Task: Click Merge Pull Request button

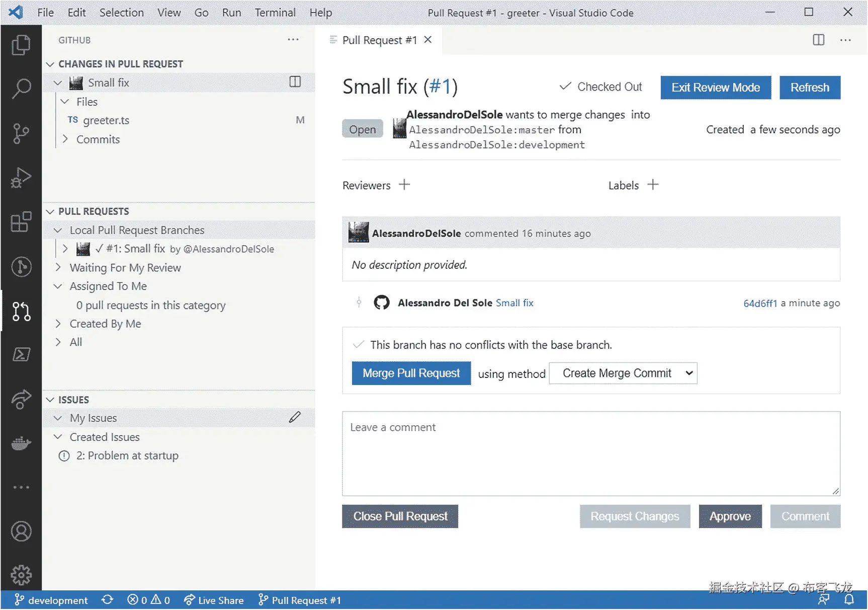Action: (x=411, y=373)
